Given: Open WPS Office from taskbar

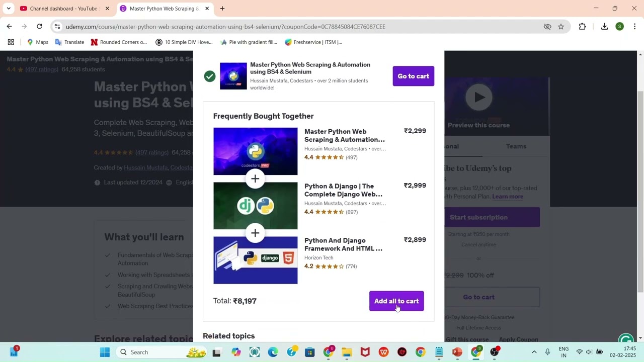Looking at the screenshot, I should (x=383, y=352).
